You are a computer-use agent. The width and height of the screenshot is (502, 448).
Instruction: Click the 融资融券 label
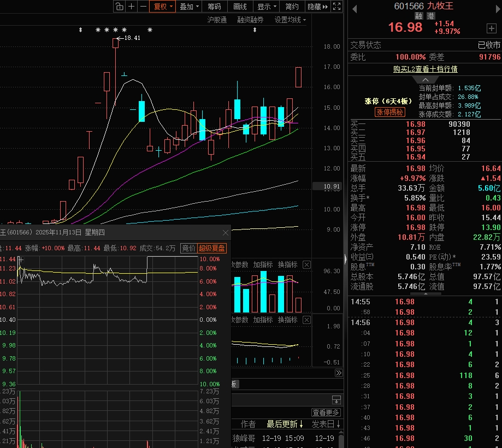tap(250, 20)
